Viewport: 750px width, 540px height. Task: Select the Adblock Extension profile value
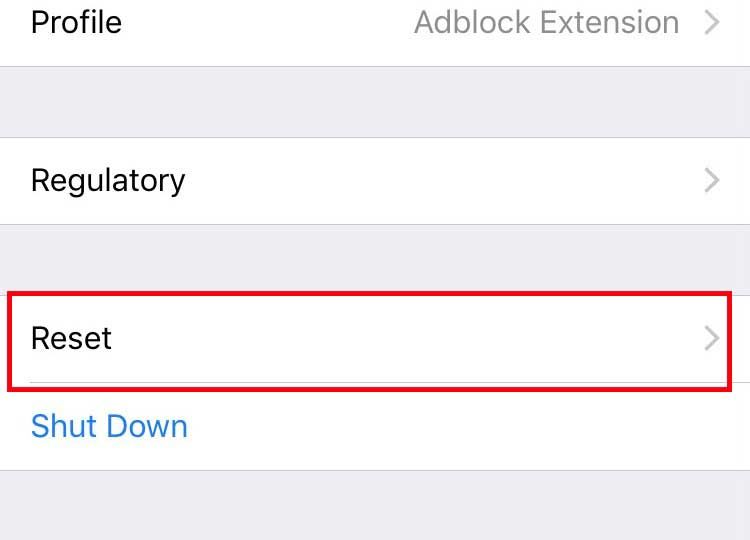click(x=547, y=22)
